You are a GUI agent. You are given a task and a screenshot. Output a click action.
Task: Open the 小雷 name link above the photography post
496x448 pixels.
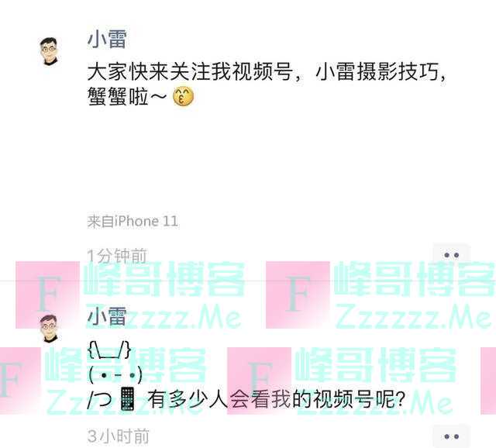pyautogui.click(x=107, y=40)
